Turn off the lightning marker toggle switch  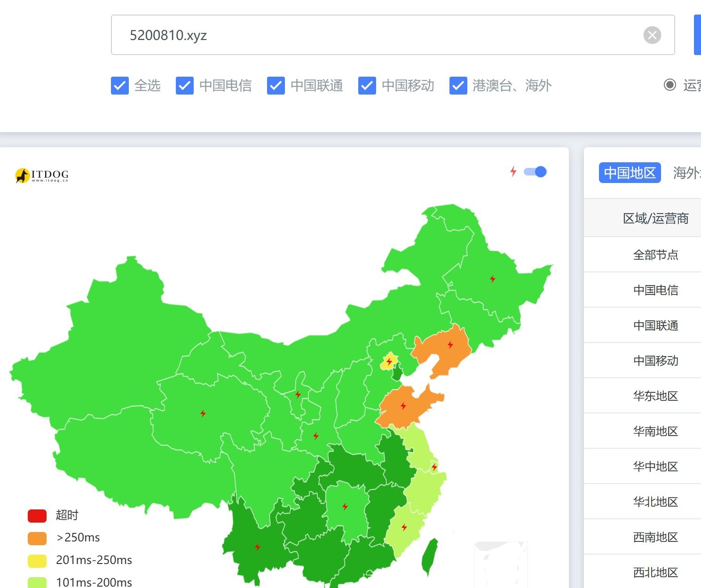536,172
